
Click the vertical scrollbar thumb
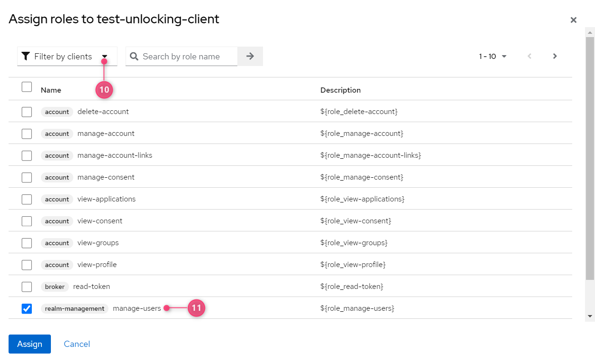[x=590, y=158]
